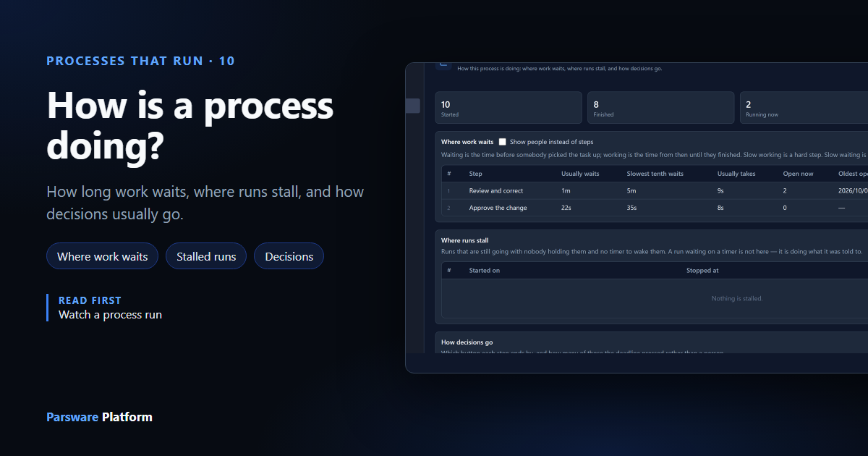The height and width of the screenshot is (456, 868).
Task: Tick the 'Show people instead of steps' checkbox
Action: pos(503,142)
